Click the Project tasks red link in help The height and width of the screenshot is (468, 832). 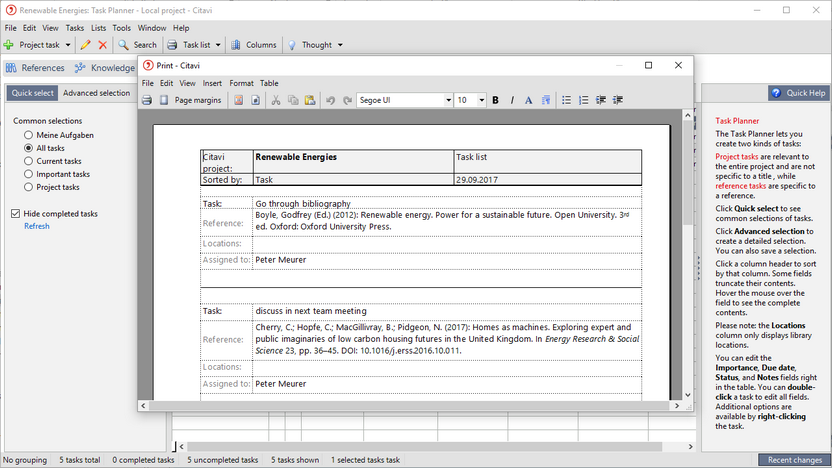736,157
